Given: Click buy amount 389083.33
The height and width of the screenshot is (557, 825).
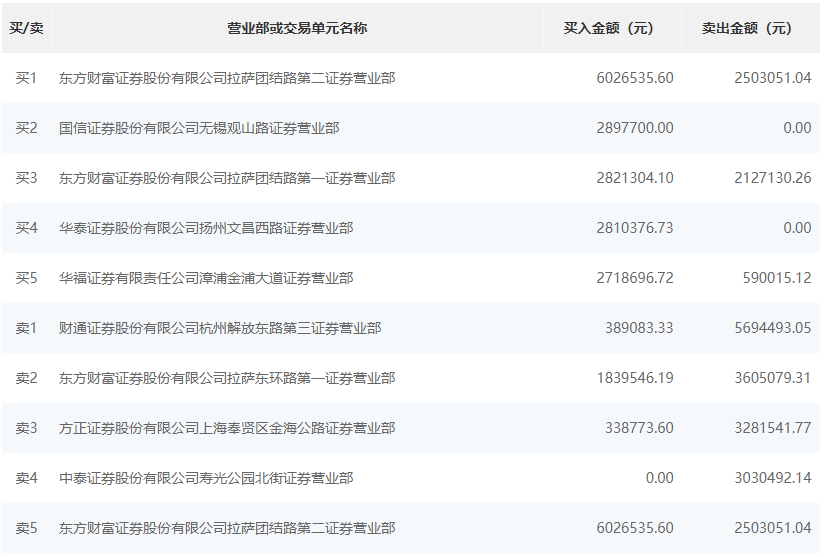Looking at the screenshot, I should [639, 328].
